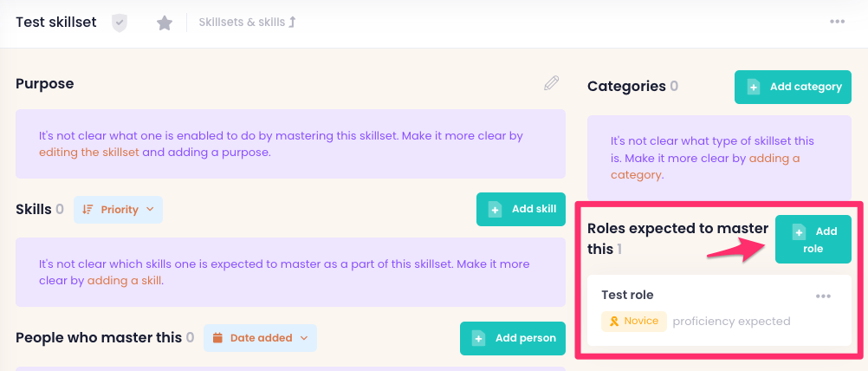Click the shield verification icon beside Test skillset

coord(120,23)
